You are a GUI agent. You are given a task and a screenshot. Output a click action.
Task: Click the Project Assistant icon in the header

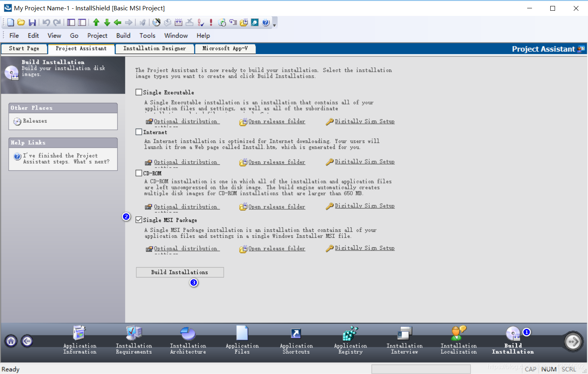tap(581, 49)
